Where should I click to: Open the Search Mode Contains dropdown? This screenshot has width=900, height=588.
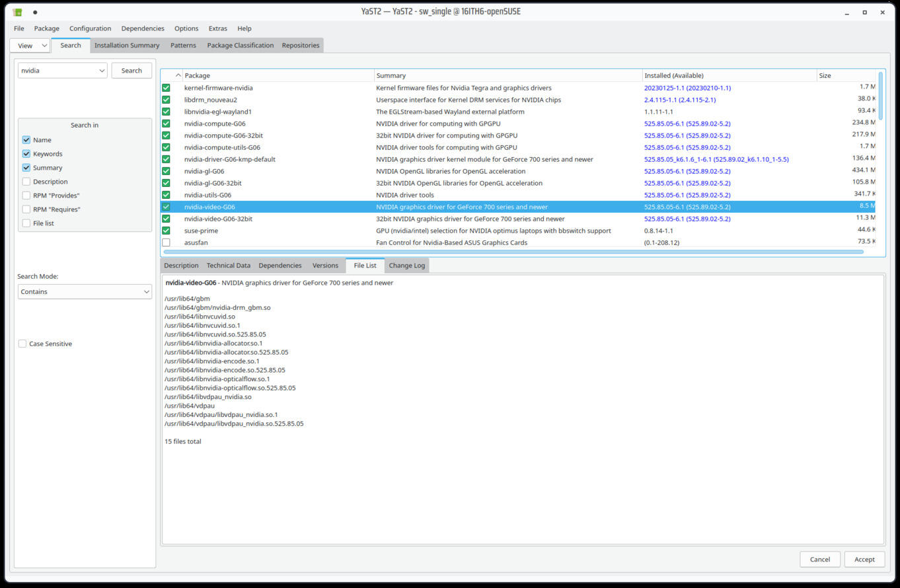coord(85,291)
